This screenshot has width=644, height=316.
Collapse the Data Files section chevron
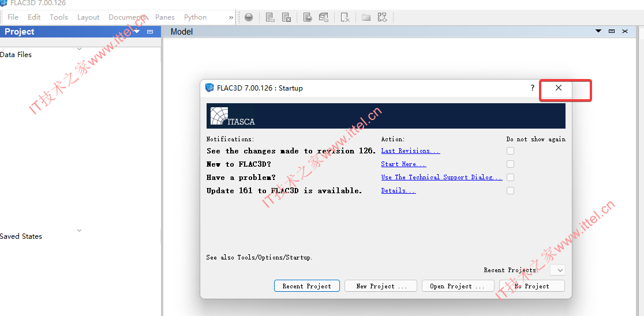tap(79, 49)
